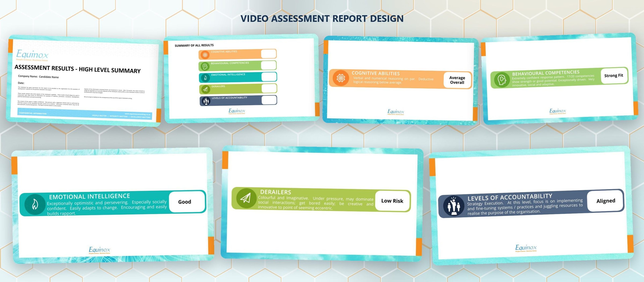Click the large Emotional Intelligence heading
This screenshot has height=282, width=644.
pyautogui.click(x=90, y=196)
